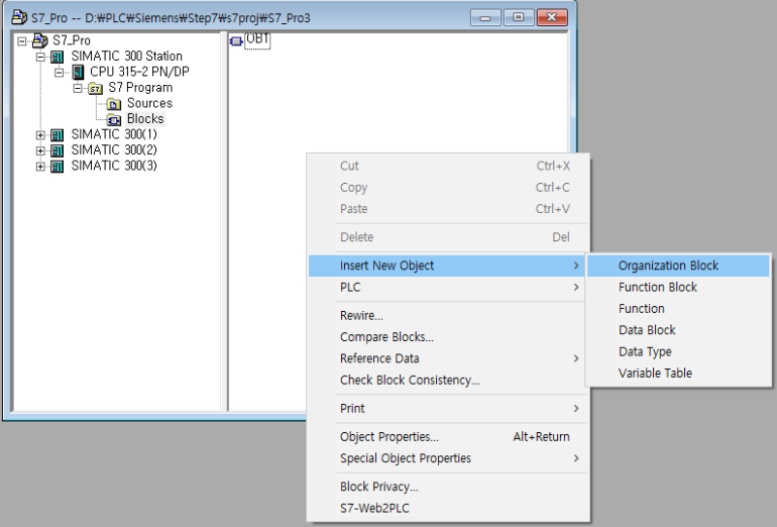Collapse the S7 Program node

point(78,88)
